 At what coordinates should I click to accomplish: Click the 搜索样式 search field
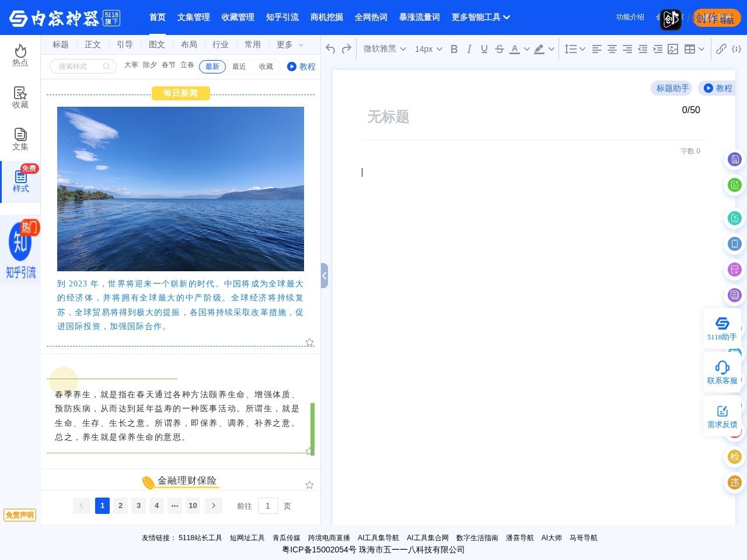tap(83, 66)
